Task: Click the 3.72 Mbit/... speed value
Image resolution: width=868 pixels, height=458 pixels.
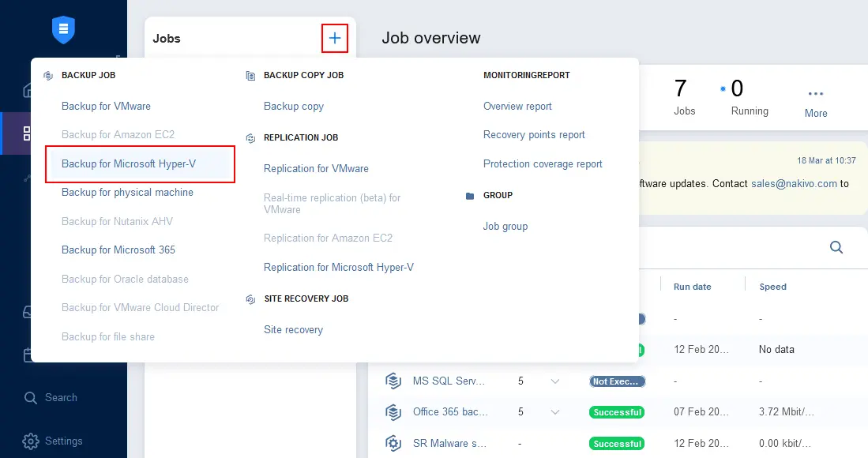Action: (x=786, y=412)
